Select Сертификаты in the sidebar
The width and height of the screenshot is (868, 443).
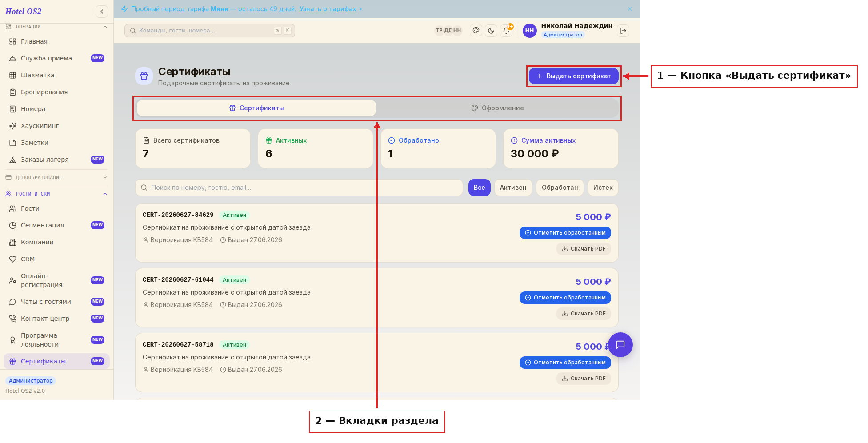click(x=56, y=361)
